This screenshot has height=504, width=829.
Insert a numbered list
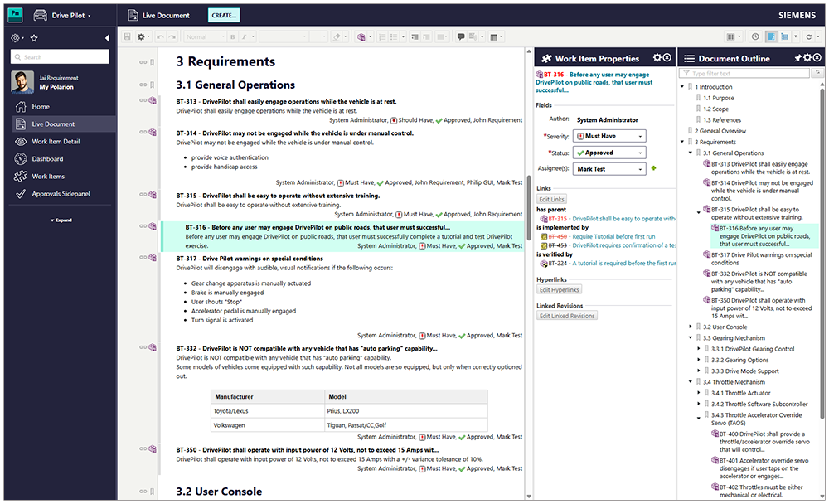[382, 36]
